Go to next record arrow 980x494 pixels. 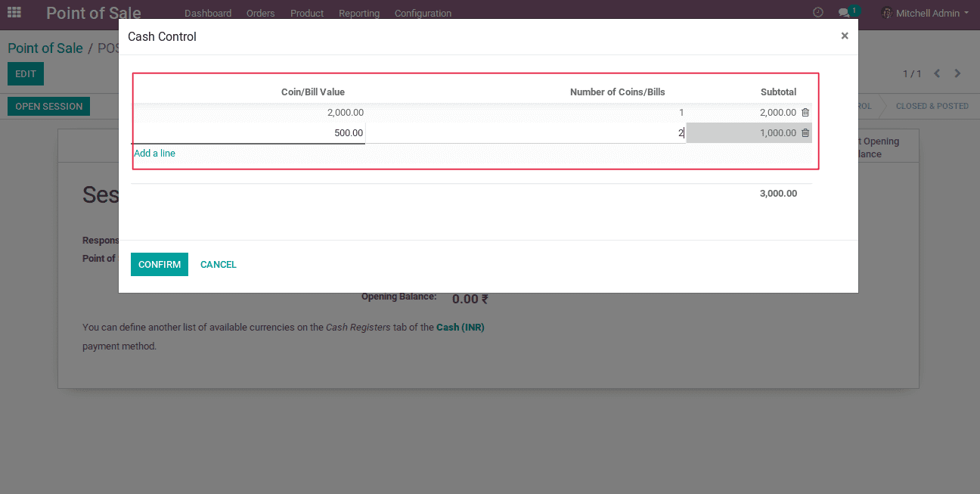957,73
